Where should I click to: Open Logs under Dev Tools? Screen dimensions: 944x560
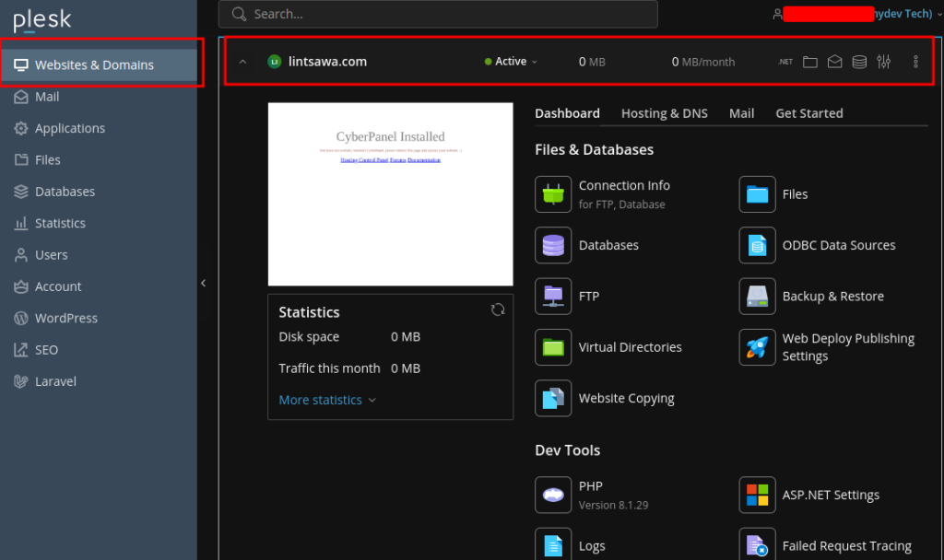click(x=570, y=545)
